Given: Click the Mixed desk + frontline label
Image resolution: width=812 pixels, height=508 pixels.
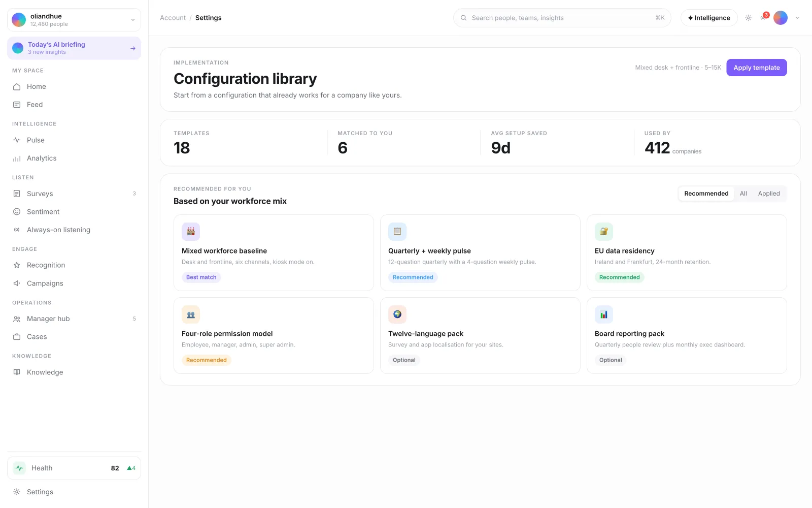Looking at the screenshot, I should coord(678,68).
